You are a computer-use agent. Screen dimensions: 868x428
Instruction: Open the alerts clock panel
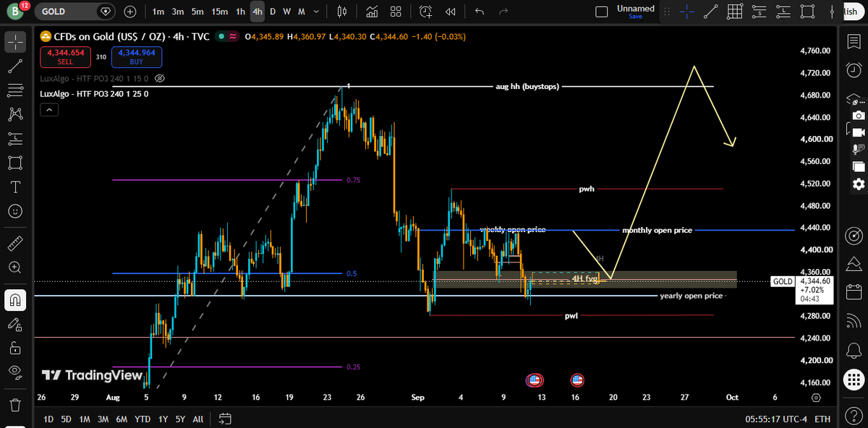click(854, 69)
